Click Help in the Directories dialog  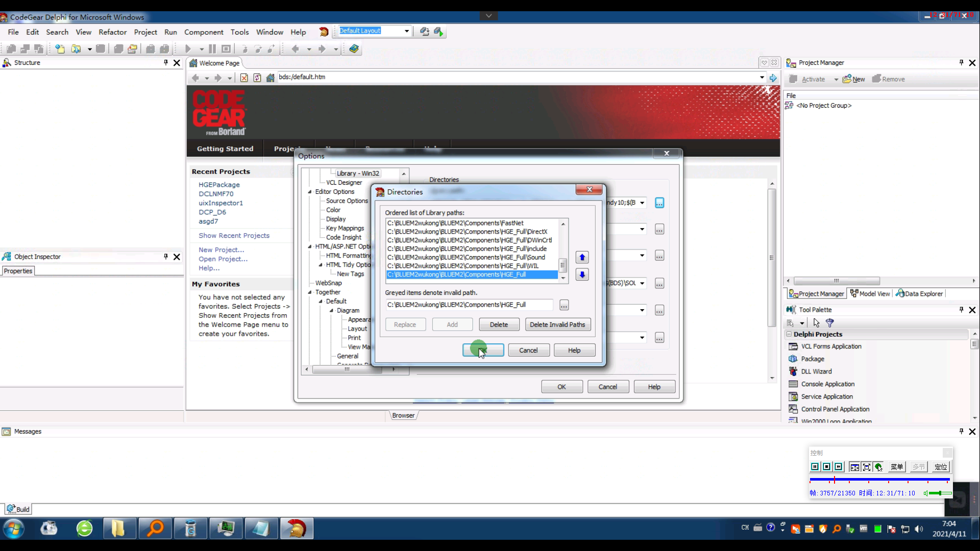click(x=574, y=350)
